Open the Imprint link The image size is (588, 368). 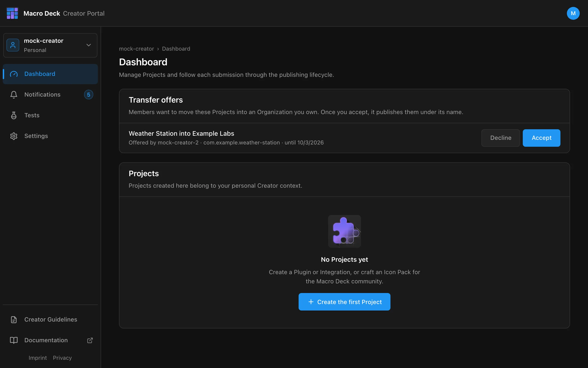point(38,358)
